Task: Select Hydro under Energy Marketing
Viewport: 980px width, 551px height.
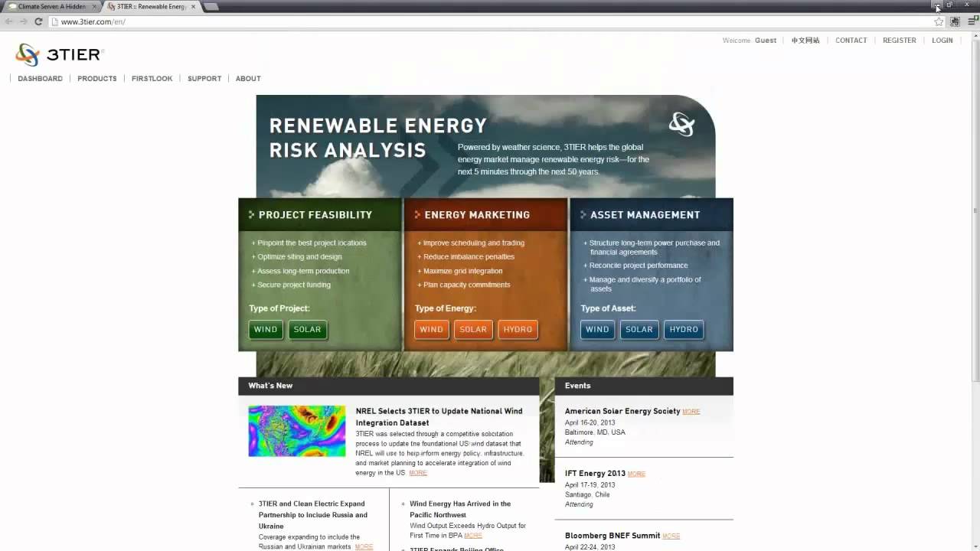Action: 518,330
